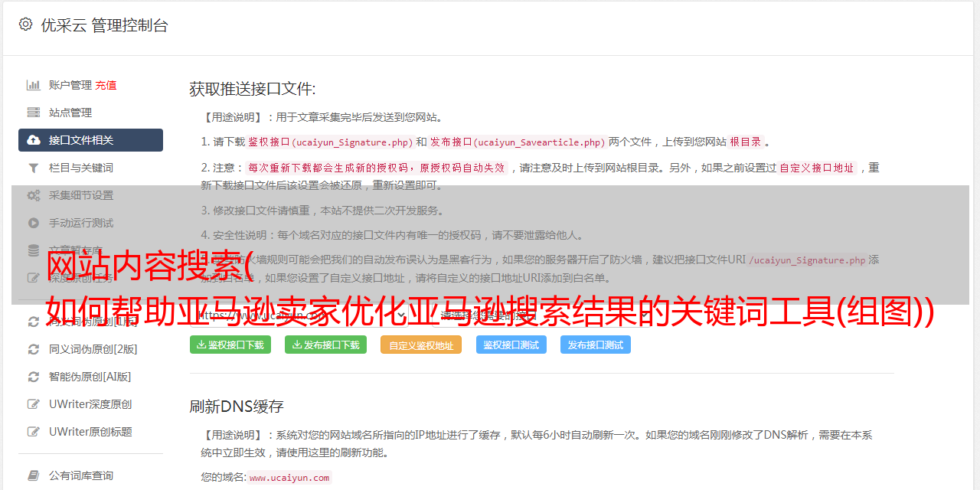Image resolution: width=980 pixels, height=490 pixels.
Task: Click the refresh icon beside 智能伪原创[AI版]
Action: point(34,377)
